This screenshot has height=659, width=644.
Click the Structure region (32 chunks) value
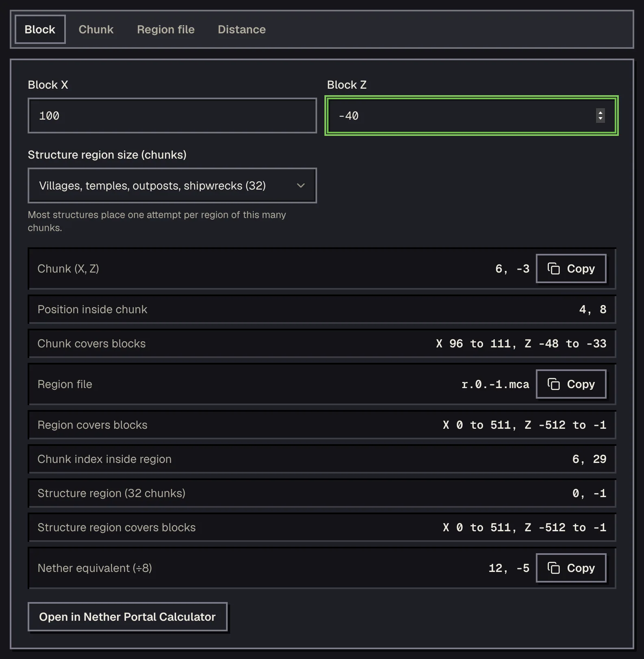(590, 493)
